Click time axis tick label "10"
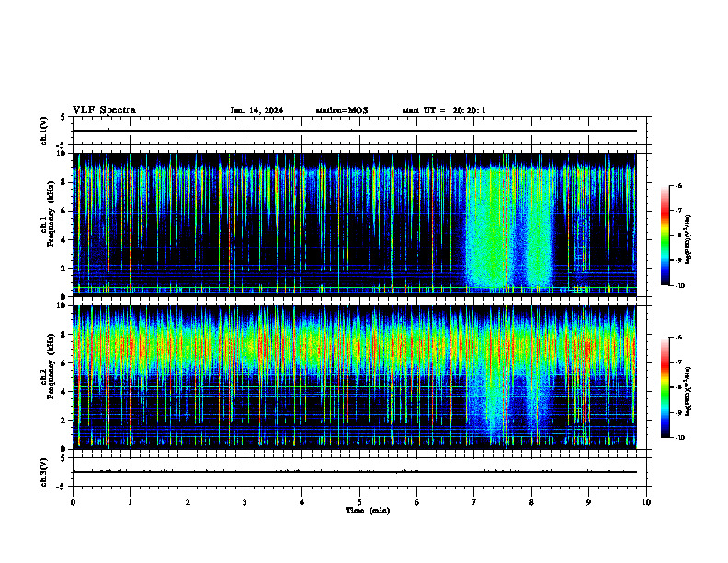 646,502
